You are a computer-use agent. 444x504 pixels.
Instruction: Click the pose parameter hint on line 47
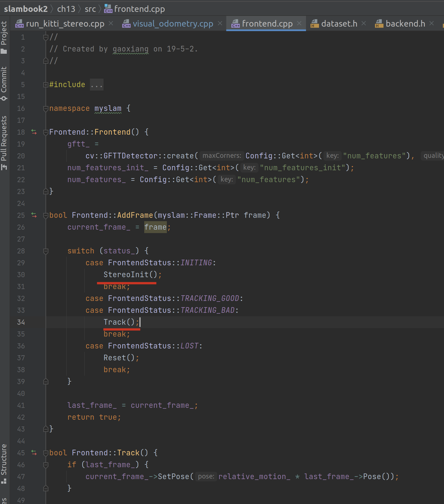tap(206, 477)
